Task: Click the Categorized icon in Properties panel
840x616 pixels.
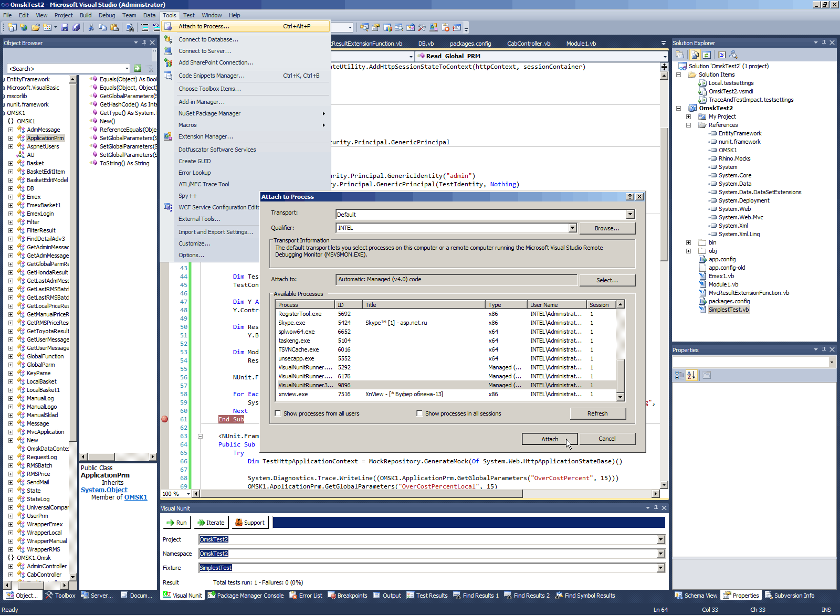Action: point(679,375)
